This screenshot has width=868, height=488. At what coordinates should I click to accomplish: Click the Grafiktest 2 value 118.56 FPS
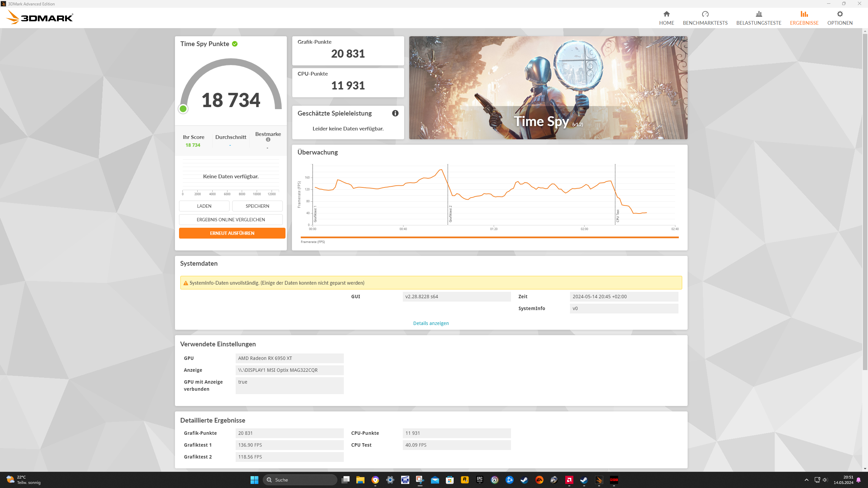click(x=290, y=457)
